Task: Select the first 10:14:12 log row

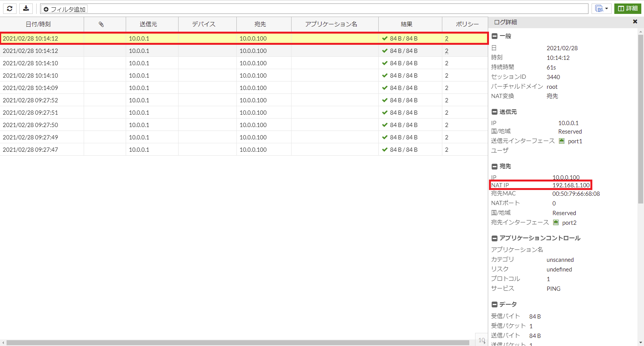Action: click(x=244, y=38)
